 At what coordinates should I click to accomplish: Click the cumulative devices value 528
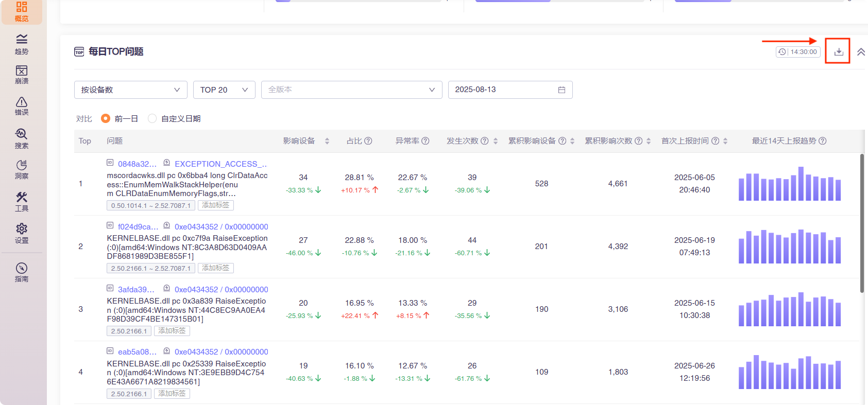[x=541, y=184]
